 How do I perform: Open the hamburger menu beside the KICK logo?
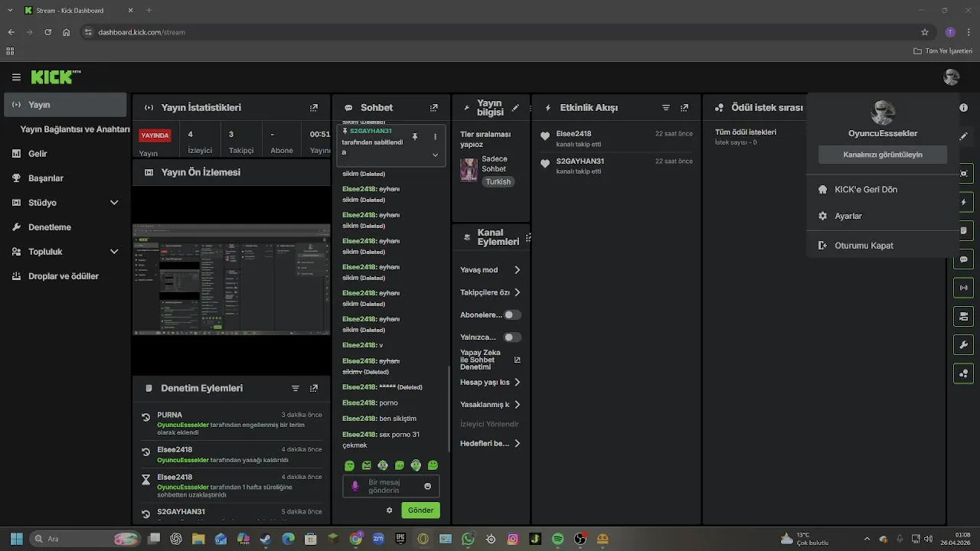click(x=16, y=77)
